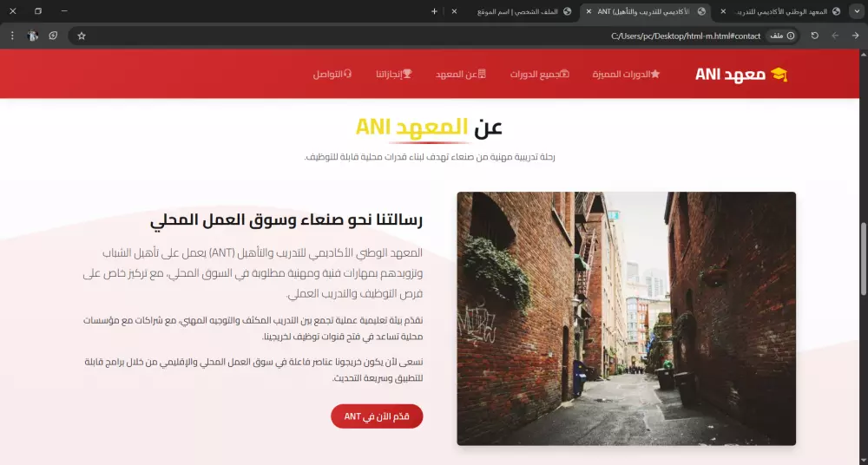Bookmark this page with the star icon

pos(82,36)
